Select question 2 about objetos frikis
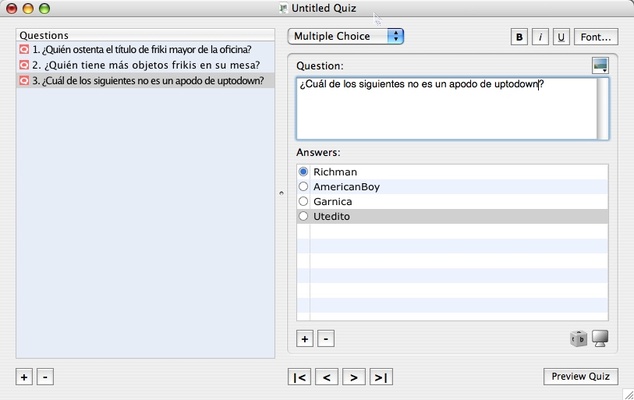The width and height of the screenshot is (634, 400). tap(145, 65)
